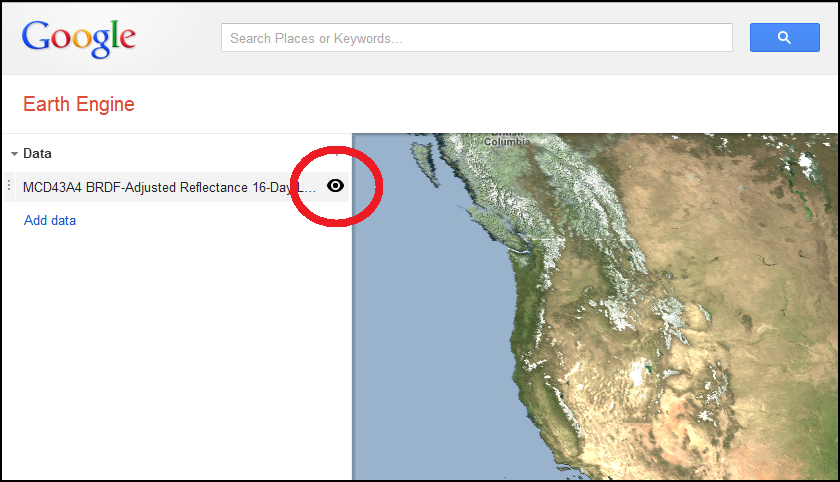Image resolution: width=840 pixels, height=482 pixels.
Task: Open the Add data link
Action: (x=50, y=220)
